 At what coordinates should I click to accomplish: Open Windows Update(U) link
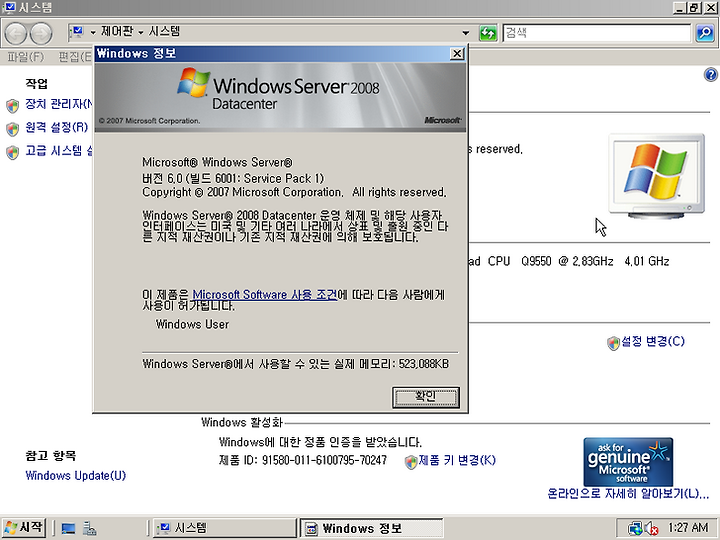76,476
